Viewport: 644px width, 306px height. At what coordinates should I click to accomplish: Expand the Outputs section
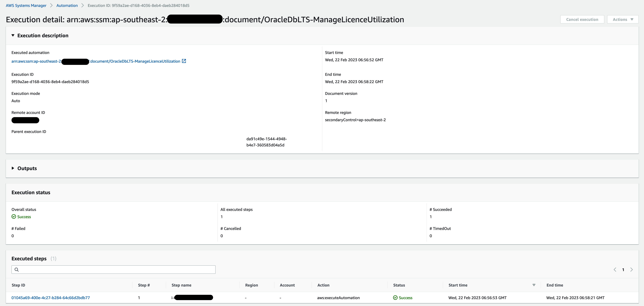[13, 168]
